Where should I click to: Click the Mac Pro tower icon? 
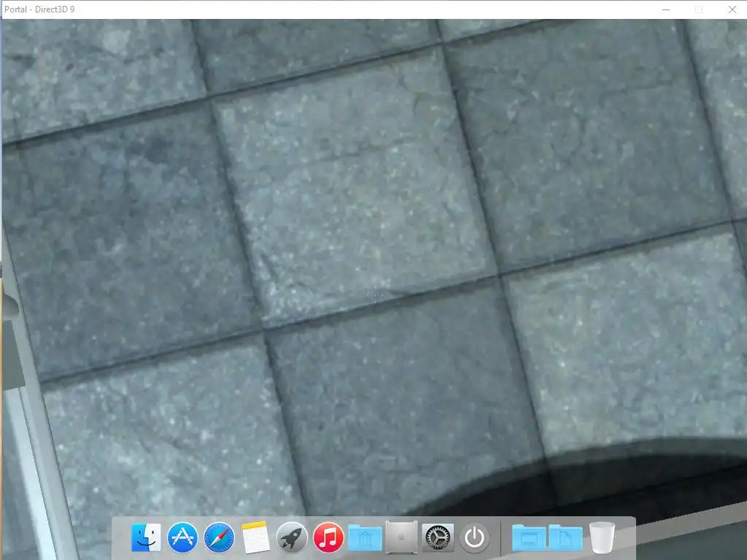point(402,537)
